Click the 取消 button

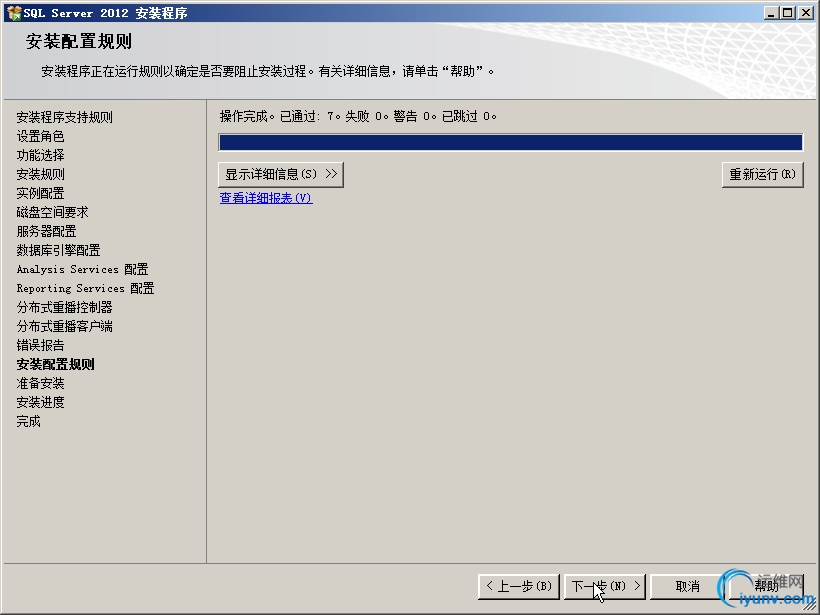click(x=687, y=586)
